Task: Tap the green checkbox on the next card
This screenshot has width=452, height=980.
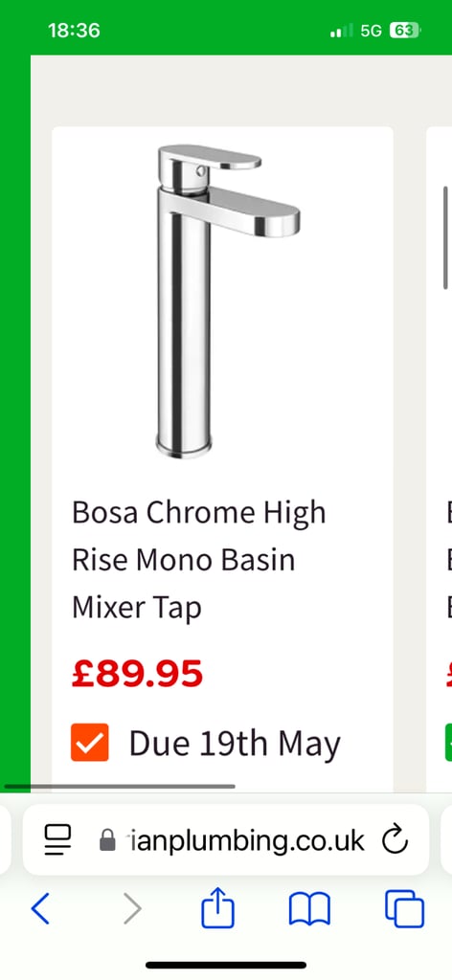Action: 448,743
